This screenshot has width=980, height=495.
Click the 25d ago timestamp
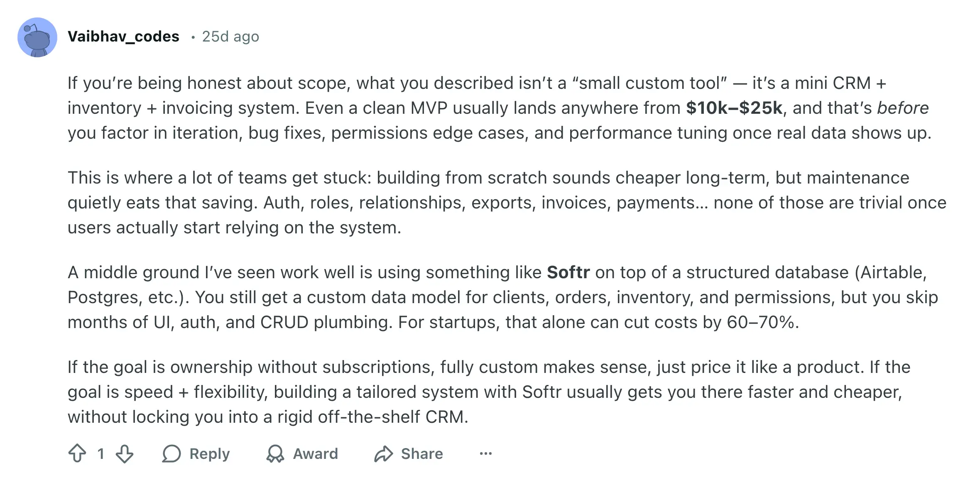pos(230,37)
